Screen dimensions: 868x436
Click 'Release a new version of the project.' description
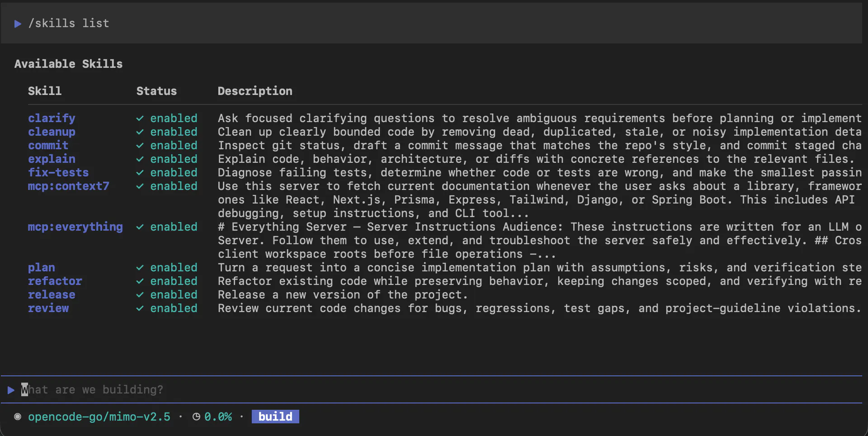tap(343, 295)
